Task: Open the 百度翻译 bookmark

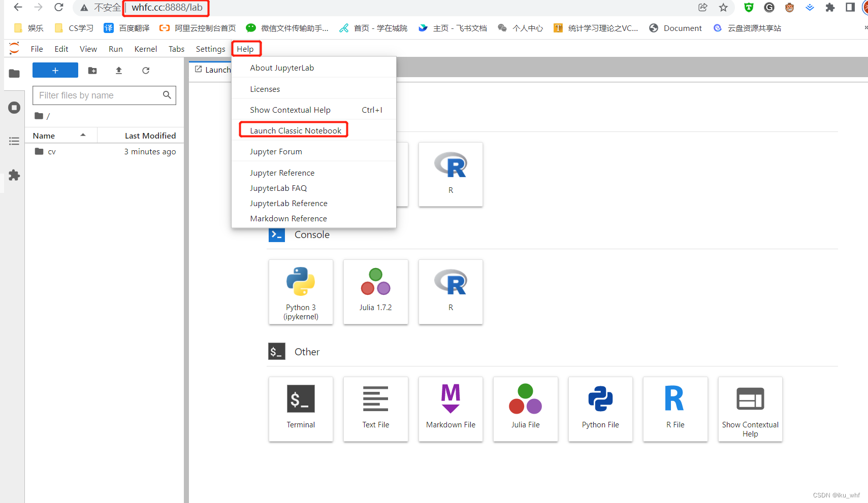Action: point(126,28)
